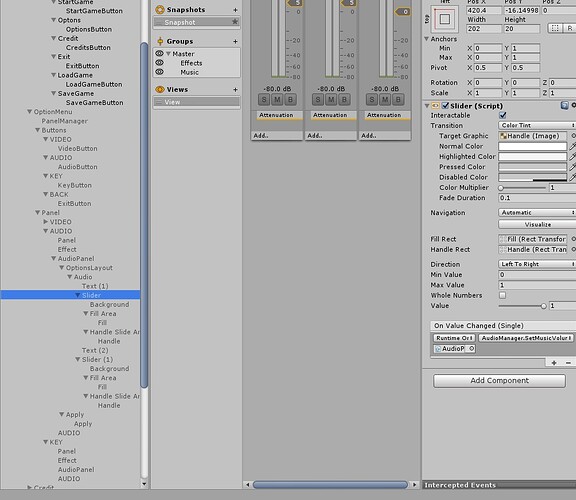Add a new snapshot with plus icon

[235, 10]
